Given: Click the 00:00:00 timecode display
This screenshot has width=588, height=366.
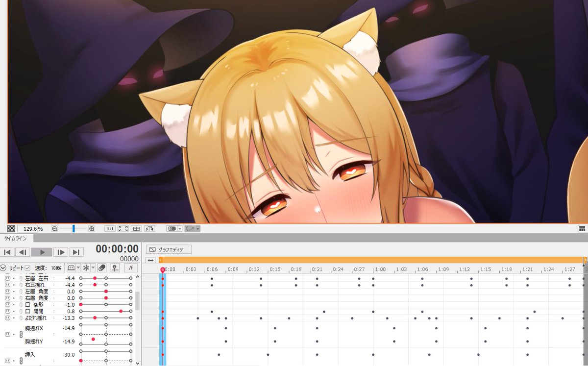Looking at the screenshot, I should click(117, 249).
